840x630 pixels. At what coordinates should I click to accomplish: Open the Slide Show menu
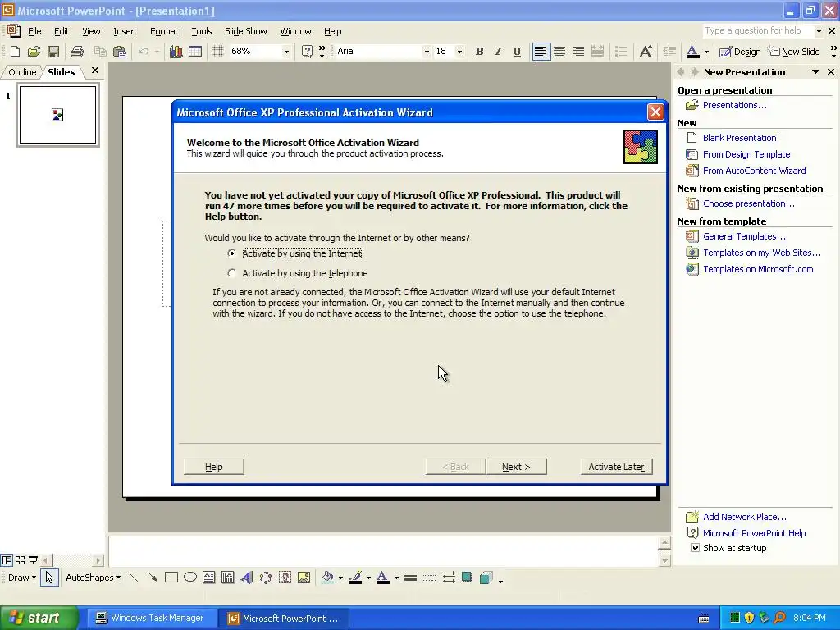(246, 31)
